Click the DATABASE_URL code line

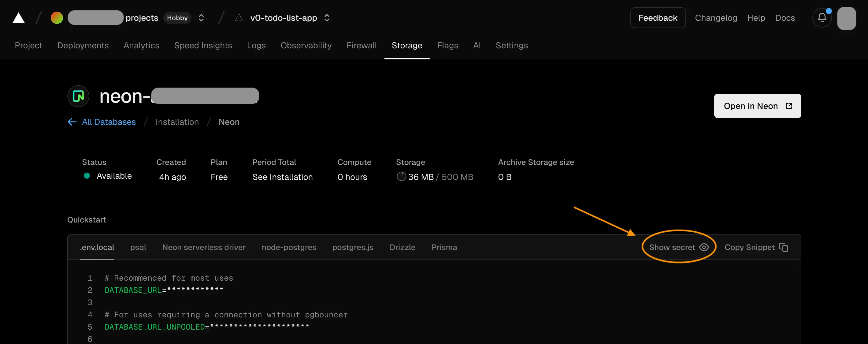[x=164, y=290]
